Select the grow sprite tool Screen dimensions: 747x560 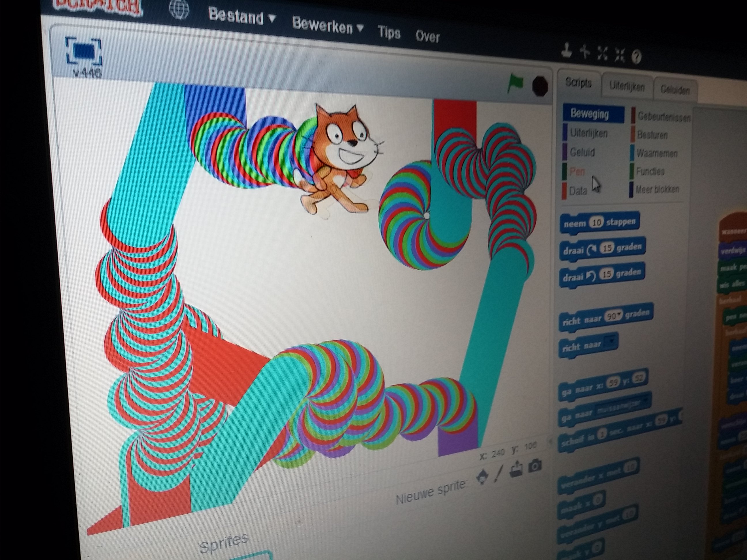602,54
